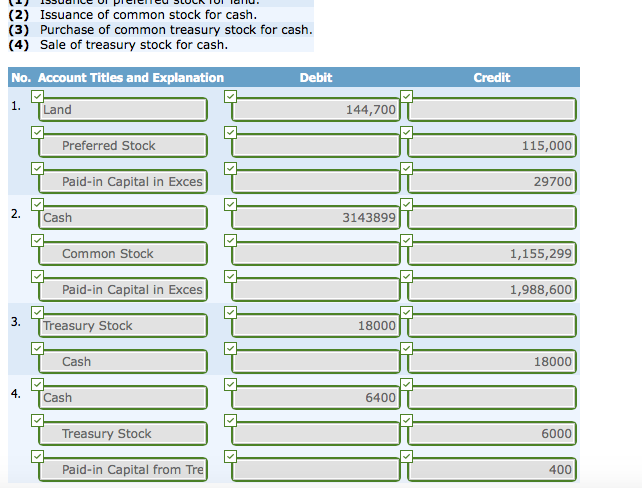The image size is (642, 488).
Task: Click the checkmark icon beside Treasury Stock in entry 4
Action: 37,420
